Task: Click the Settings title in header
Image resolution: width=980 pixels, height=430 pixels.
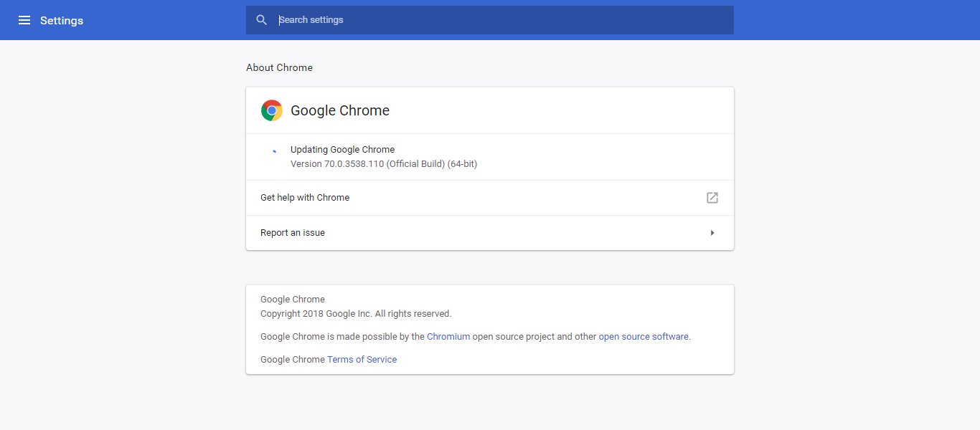Action: pyautogui.click(x=62, y=20)
